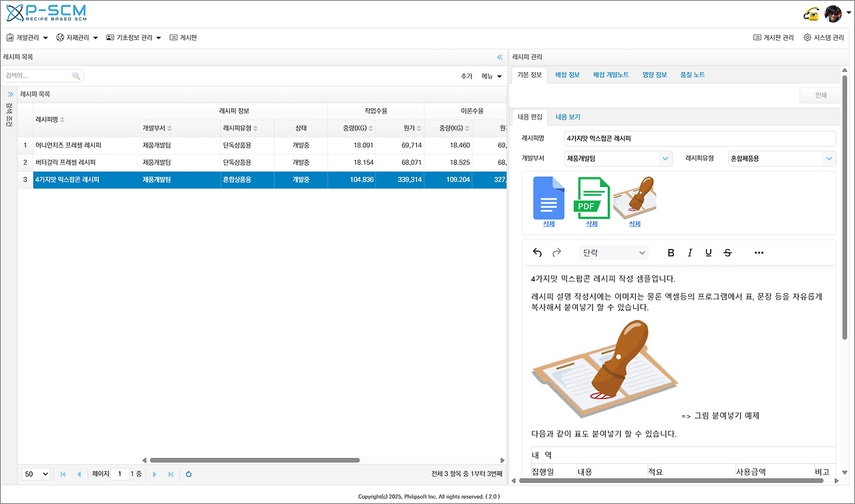Switch to 기본 정보 tab
Screen dimensions: 855x504
tap(530, 75)
